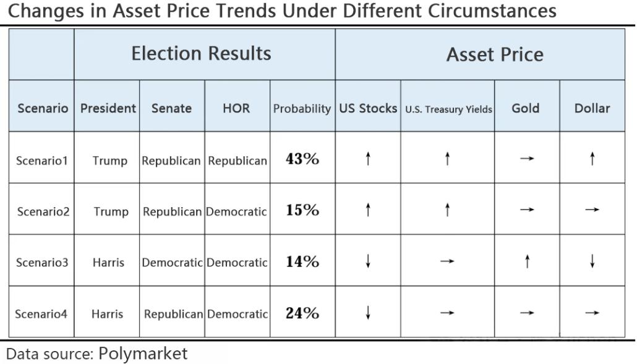
Task: Click the HOR column header
Action: pos(236,108)
